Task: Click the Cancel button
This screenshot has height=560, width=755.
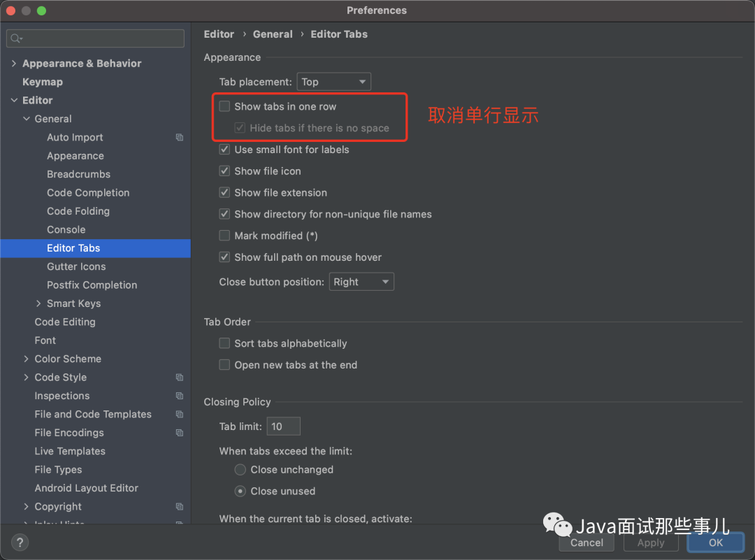Action: coord(587,543)
